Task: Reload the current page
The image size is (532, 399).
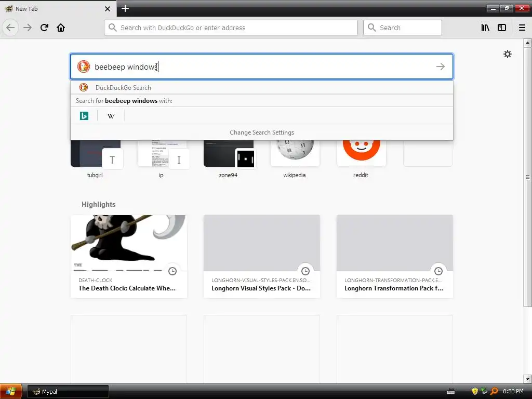Action: click(44, 28)
